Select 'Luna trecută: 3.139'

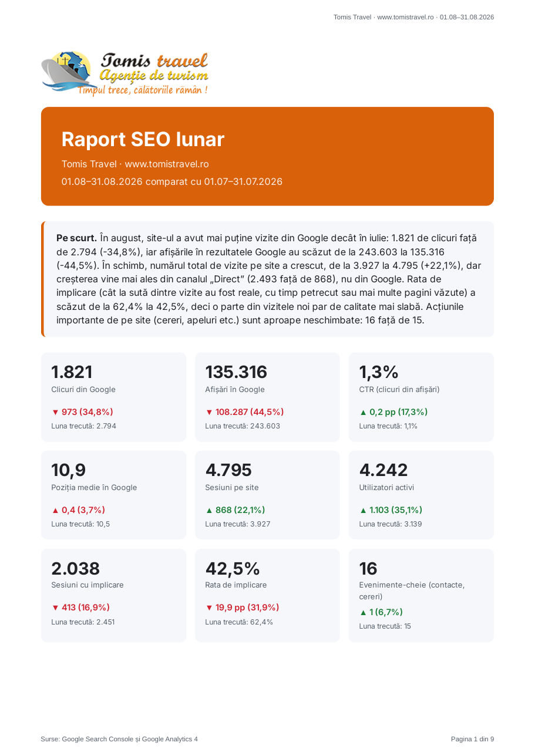click(x=391, y=524)
